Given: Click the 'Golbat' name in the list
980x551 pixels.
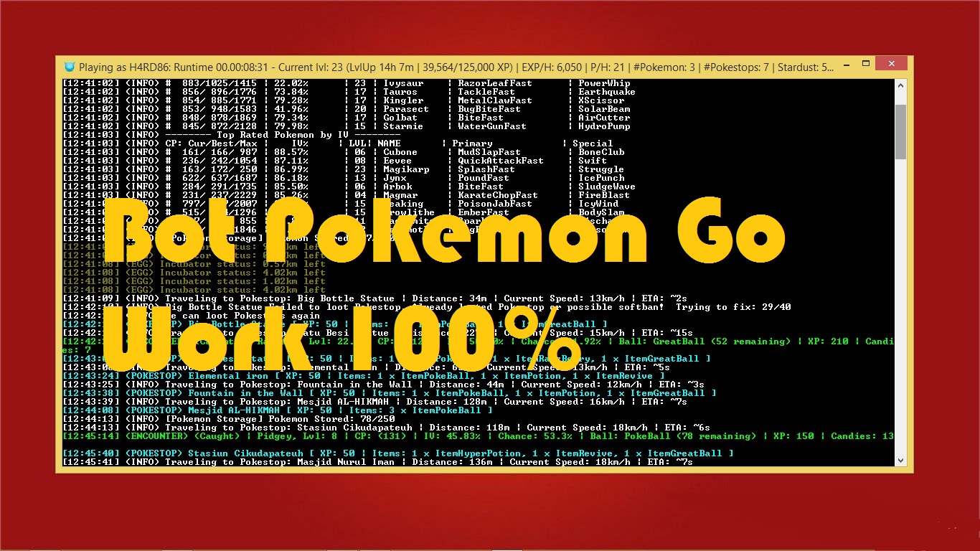Looking at the screenshot, I should (x=400, y=118).
